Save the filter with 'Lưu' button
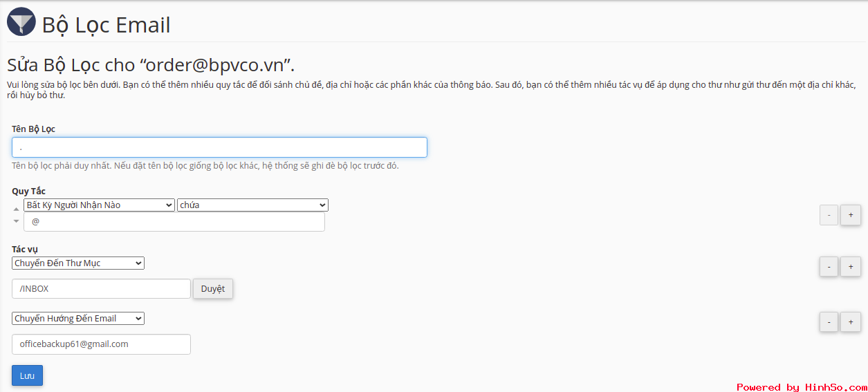The image size is (868, 392). (x=27, y=375)
